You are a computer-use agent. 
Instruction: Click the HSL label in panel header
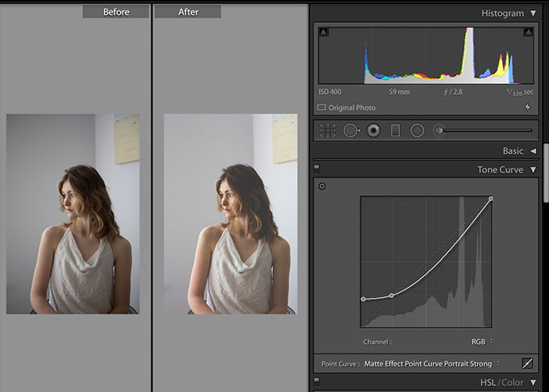point(489,383)
